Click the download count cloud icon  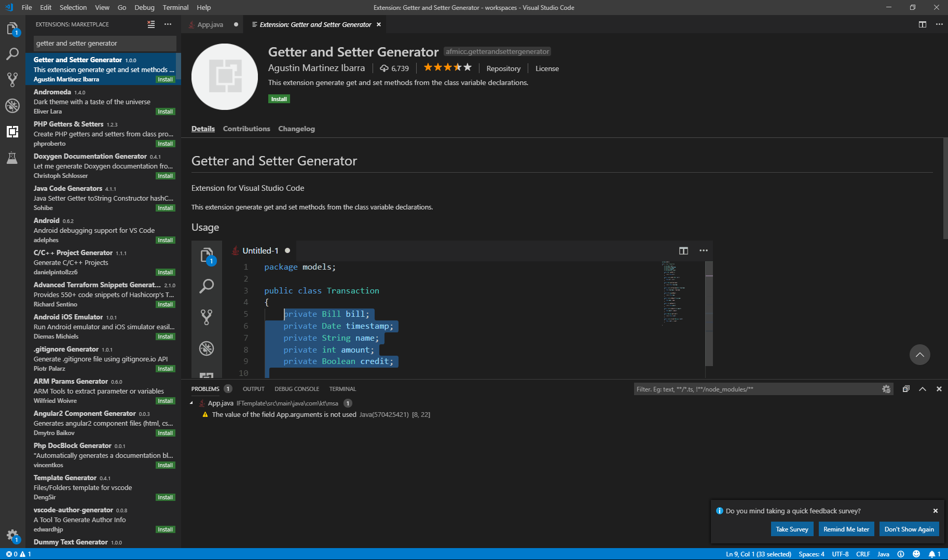pyautogui.click(x=384, y=68)
